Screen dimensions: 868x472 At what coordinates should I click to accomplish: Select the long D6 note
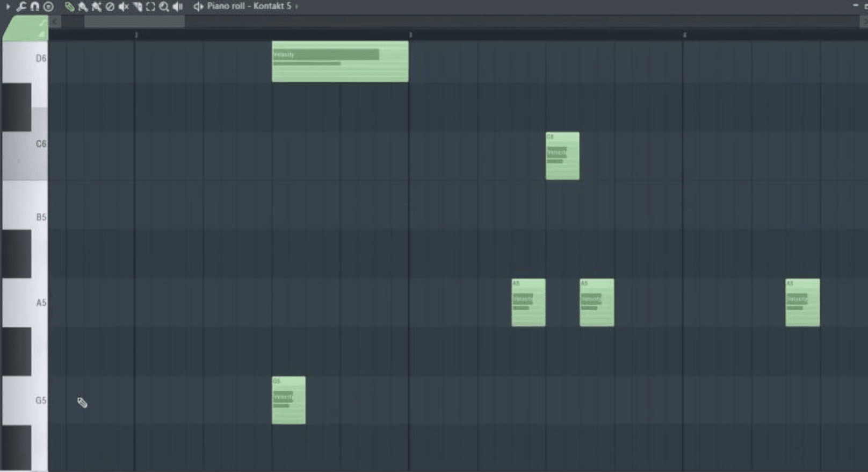[x=340, y=61]
